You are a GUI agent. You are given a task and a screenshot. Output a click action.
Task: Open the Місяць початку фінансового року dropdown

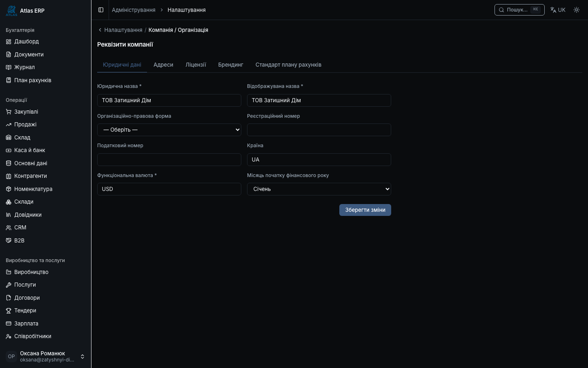point(319,189)
